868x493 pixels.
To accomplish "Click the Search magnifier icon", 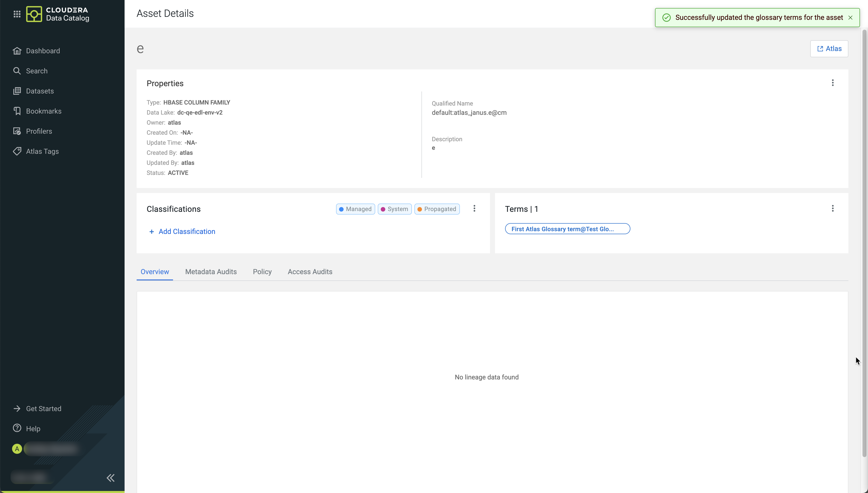I will click(17, 71).
